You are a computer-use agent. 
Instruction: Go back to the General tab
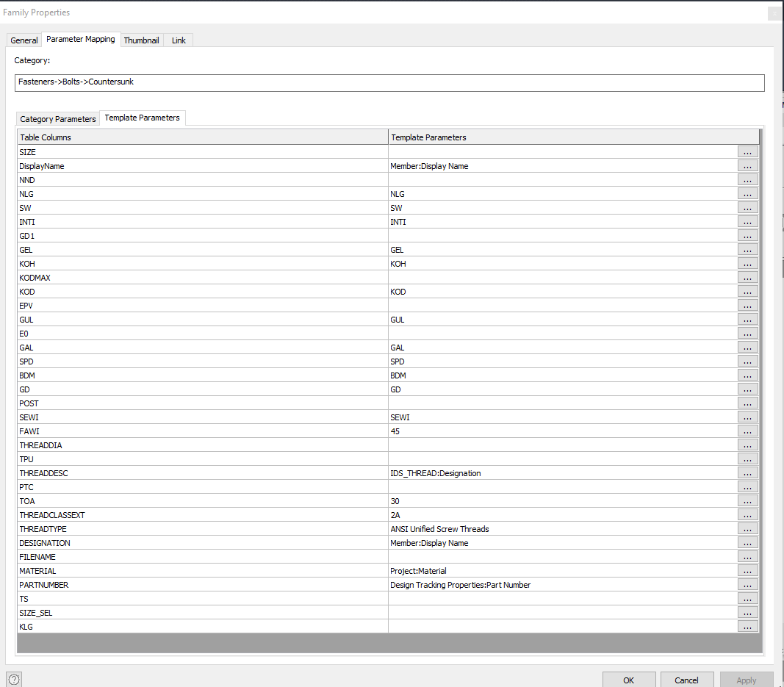pyautogui.click(x=24, y=40)
